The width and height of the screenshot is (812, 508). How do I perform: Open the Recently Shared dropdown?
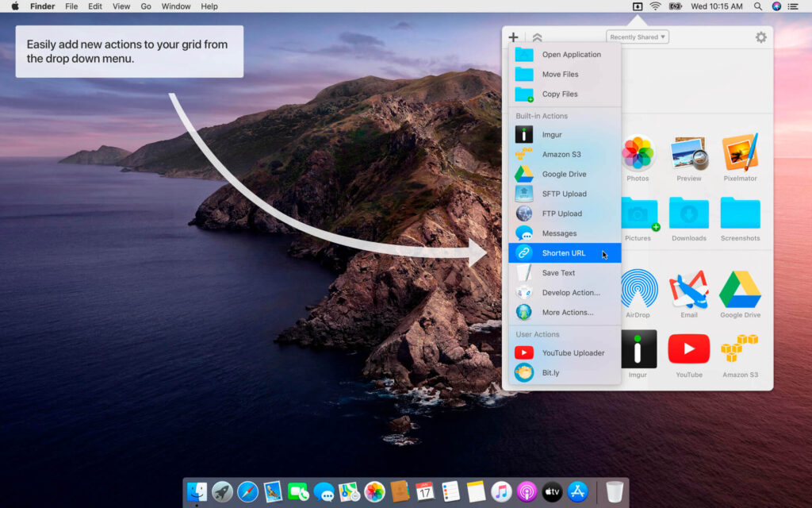[637, 36]
